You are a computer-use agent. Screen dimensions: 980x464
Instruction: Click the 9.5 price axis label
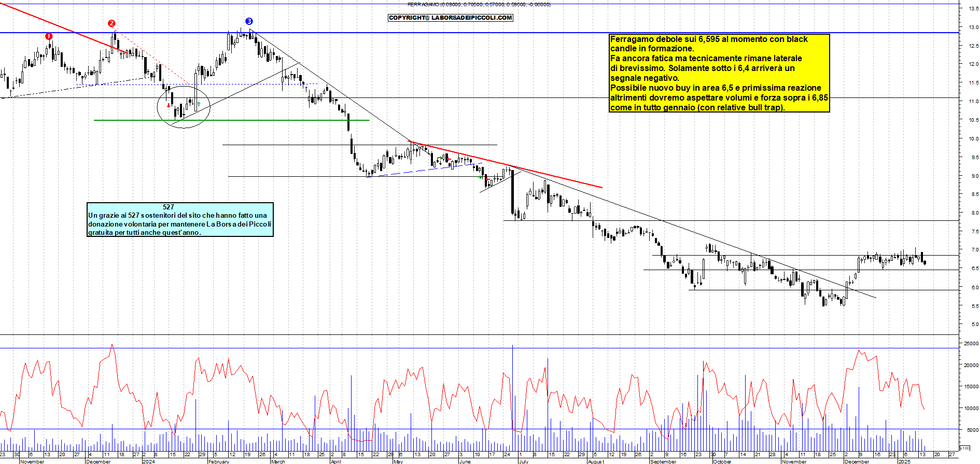coord(975,157)
